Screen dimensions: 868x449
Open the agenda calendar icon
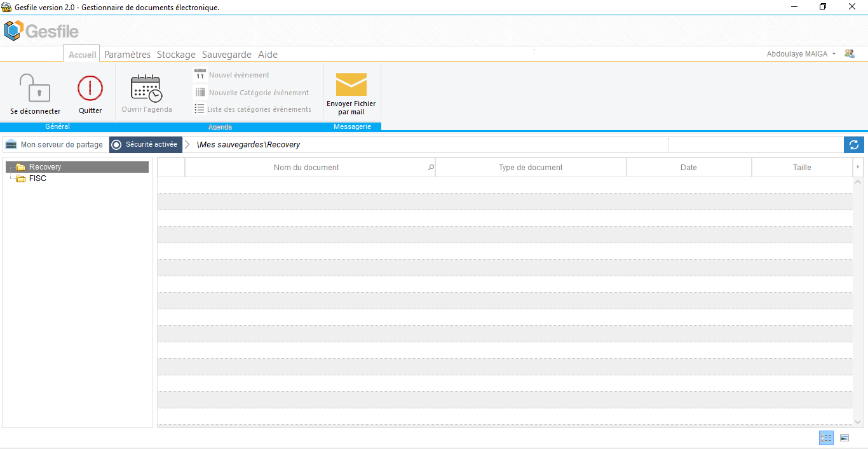tap(146, 88)
